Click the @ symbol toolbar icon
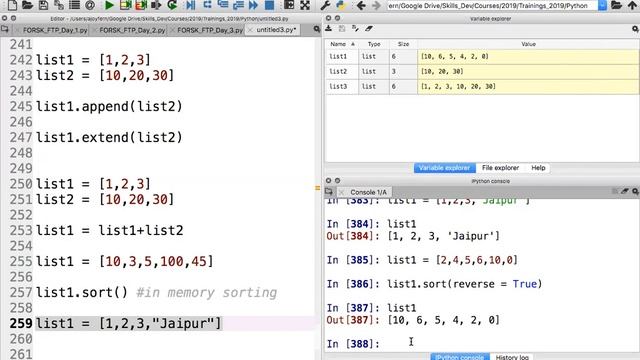Viewport: 640px width, 360px height. (x=90, y=5)
